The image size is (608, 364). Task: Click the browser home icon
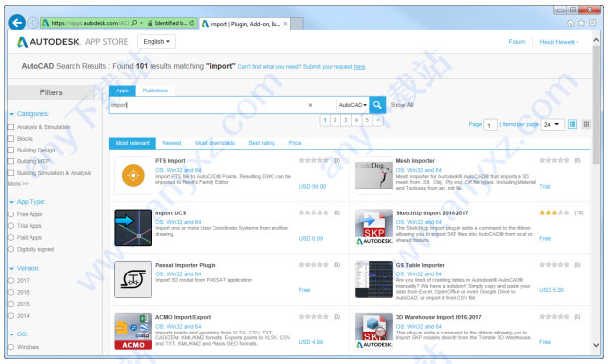tap(570, 23)
